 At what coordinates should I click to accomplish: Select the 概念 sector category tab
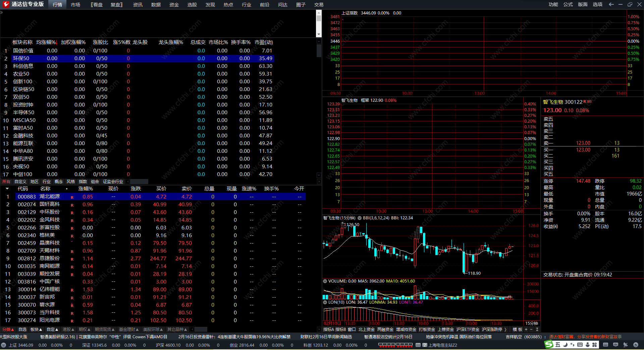59,181
